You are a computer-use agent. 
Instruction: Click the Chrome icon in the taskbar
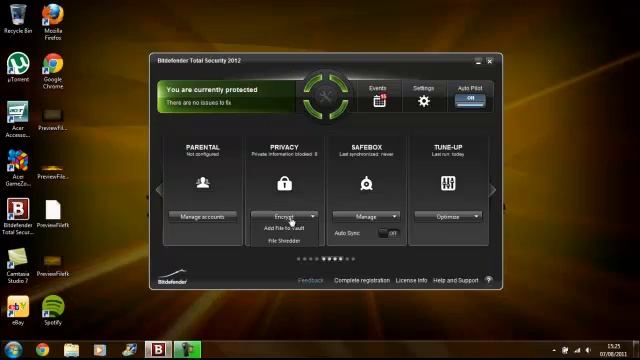click(42, 350)
